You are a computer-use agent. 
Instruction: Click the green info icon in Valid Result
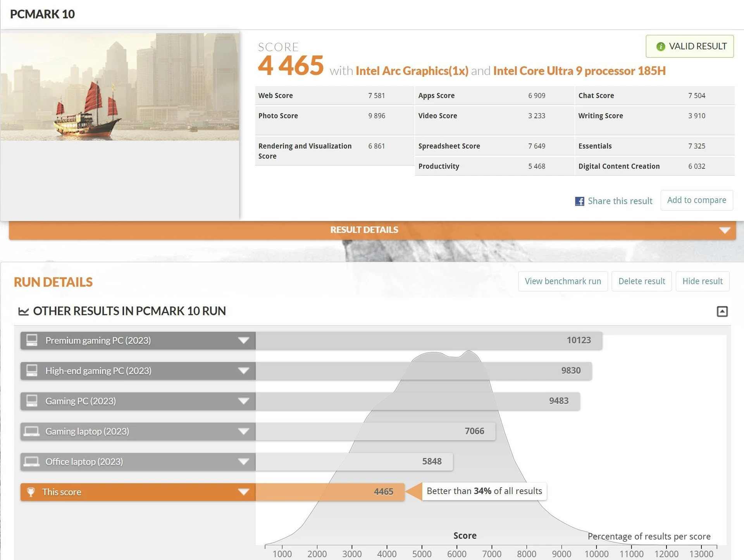[x=661, y=47]
